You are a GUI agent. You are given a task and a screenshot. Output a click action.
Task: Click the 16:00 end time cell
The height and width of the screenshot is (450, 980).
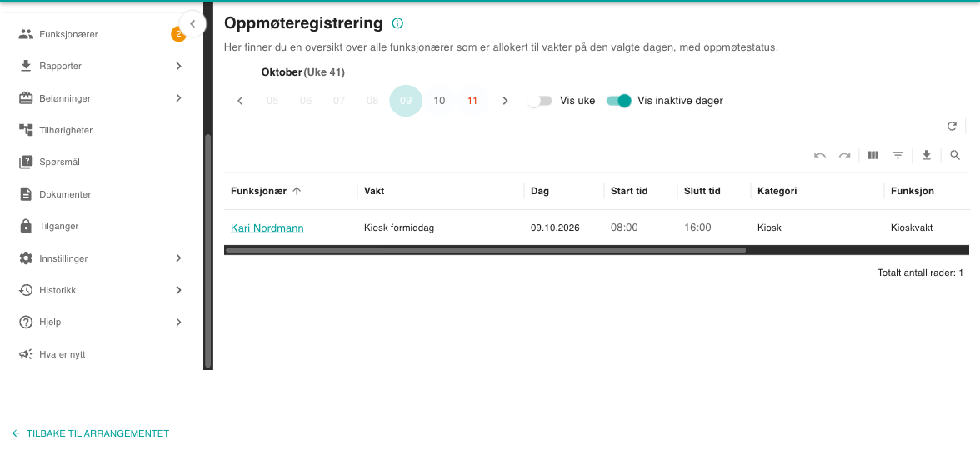pyautogui.click(x=698, y=227)
